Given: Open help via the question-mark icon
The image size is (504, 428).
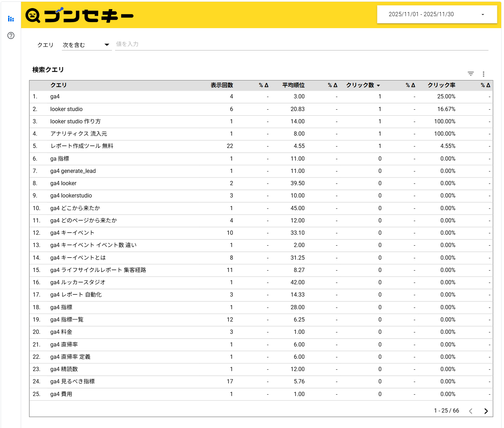Looking at the screenshot, I should tap(11, 35).
